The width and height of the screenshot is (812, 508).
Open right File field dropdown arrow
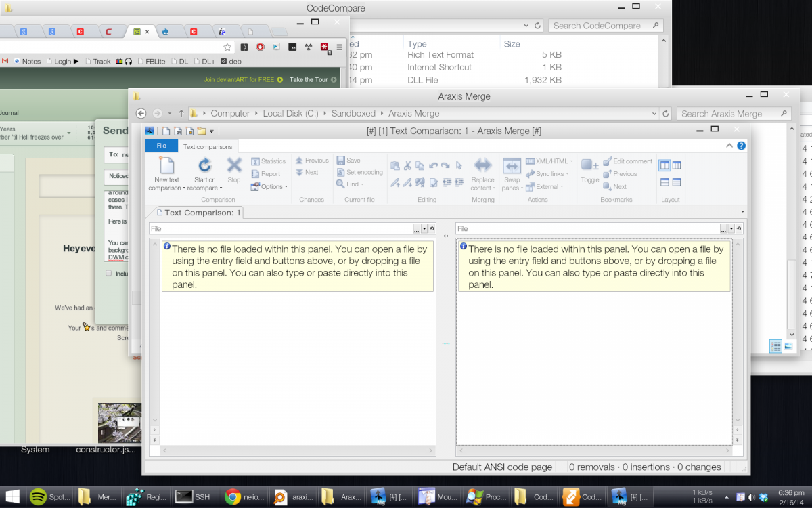point(730,229)
